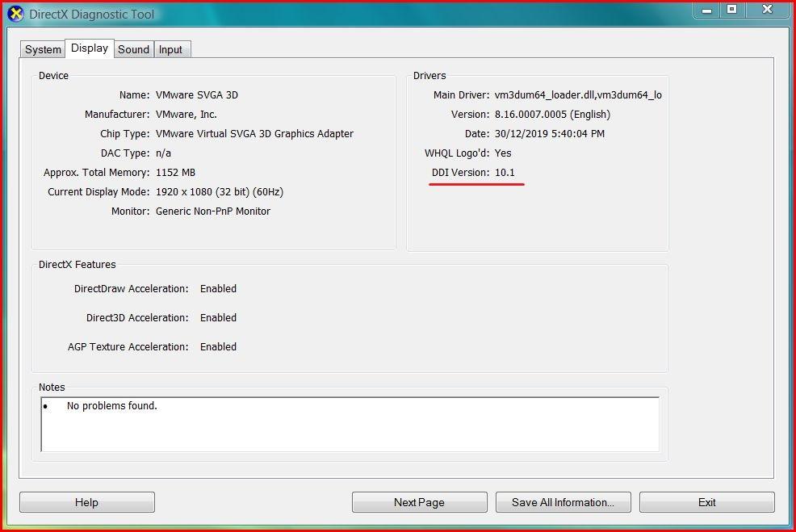Viewport: 796px width, 532px height.
Task: Click chip type 'VMware Virtual SVGA 3D Graphics Adapter'
Action: coord(254,133)
